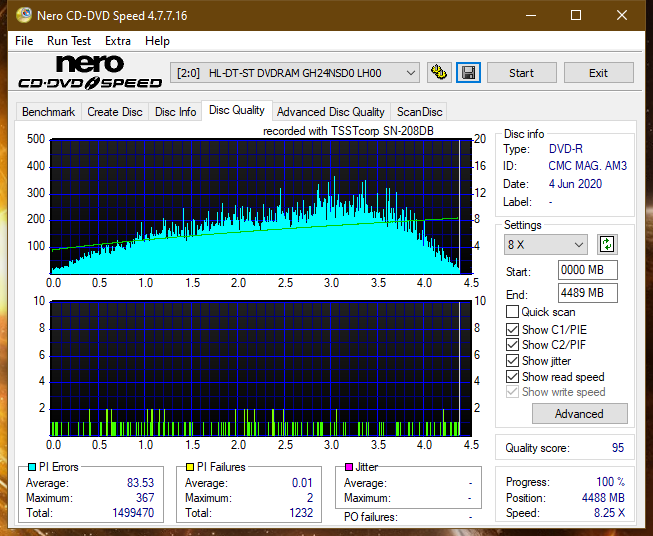Screen dimensions: 653x536
Task: Click the PI Failures graph area
Action: [261, 369]
